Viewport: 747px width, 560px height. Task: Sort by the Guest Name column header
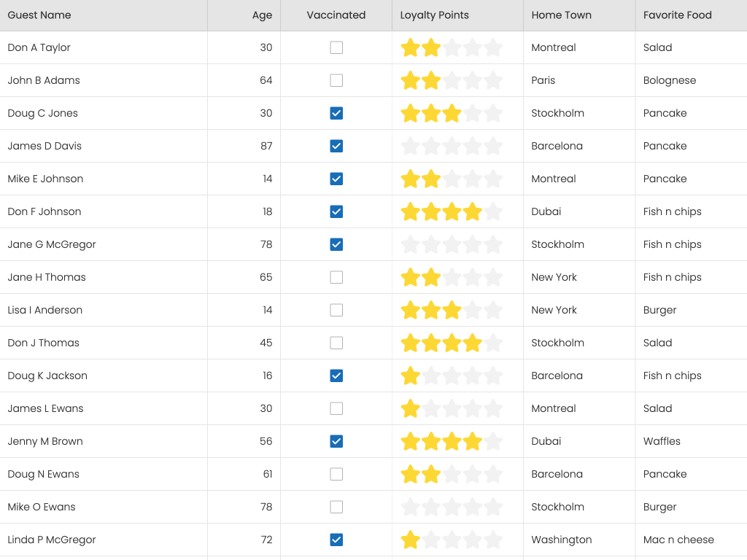39,15
